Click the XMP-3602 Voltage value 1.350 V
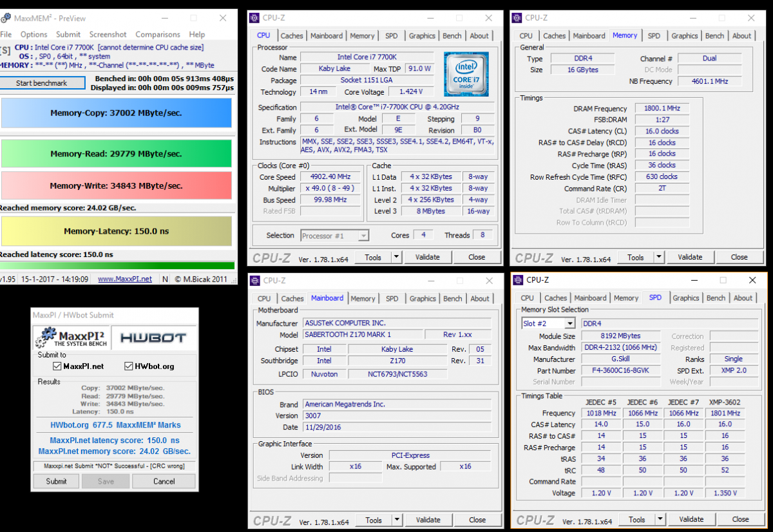Viewport: 773px width, 532px height. click(725, 493)
